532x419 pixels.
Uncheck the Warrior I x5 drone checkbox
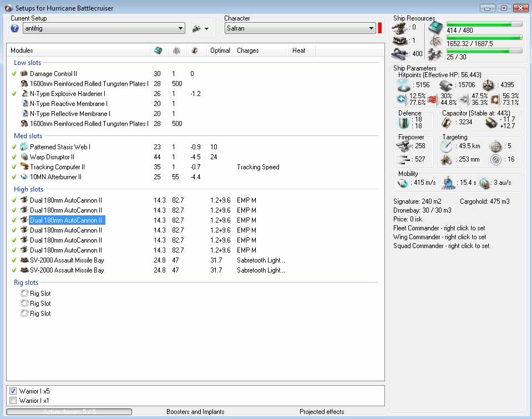pos(13,391)
